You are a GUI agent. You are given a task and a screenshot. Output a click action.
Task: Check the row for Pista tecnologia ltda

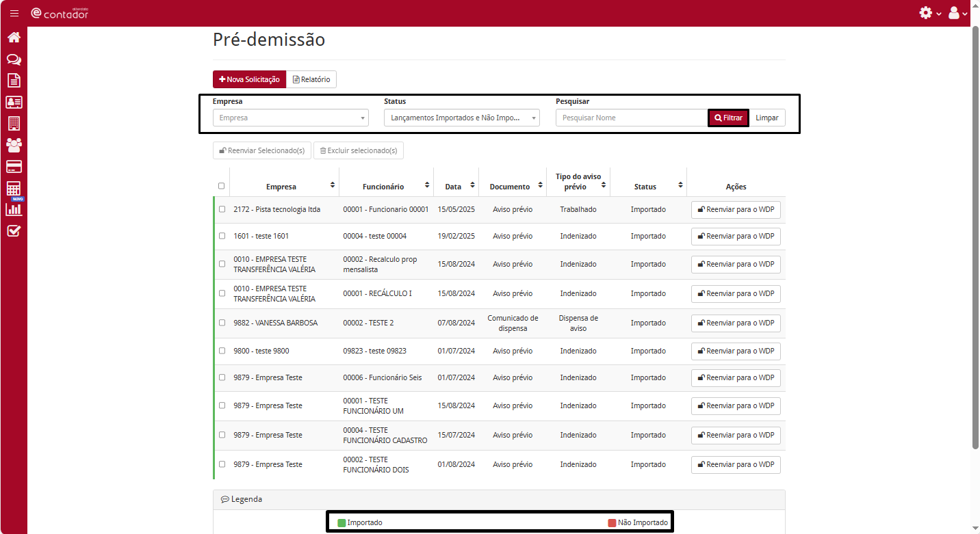click(222, 209)
